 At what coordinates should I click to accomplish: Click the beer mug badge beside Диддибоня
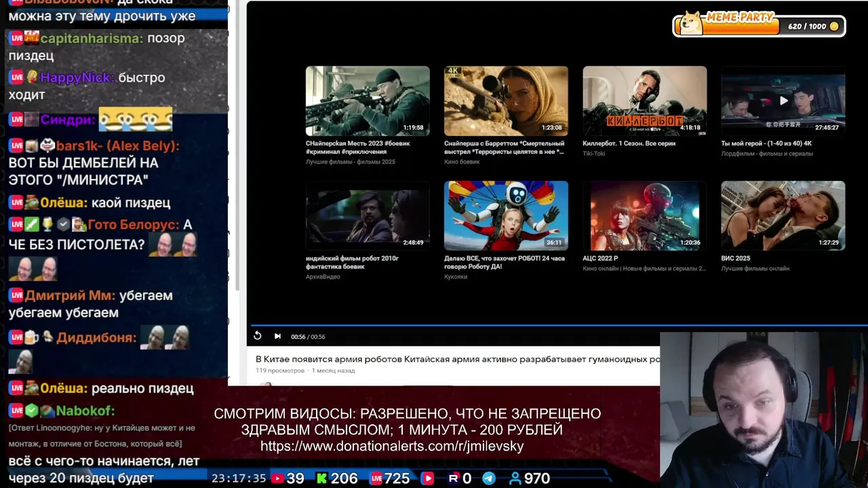point(32,338)
